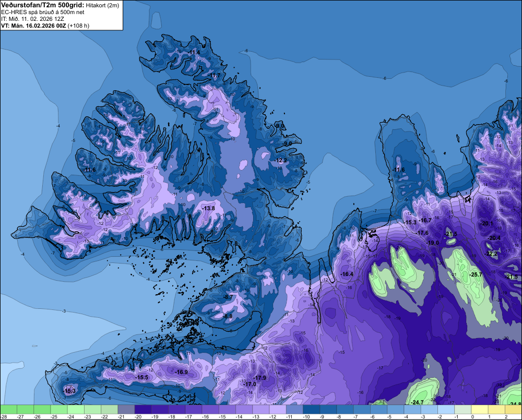Click the -8.8 temperature label
The image size is (522, 420).
coord(229,316)
